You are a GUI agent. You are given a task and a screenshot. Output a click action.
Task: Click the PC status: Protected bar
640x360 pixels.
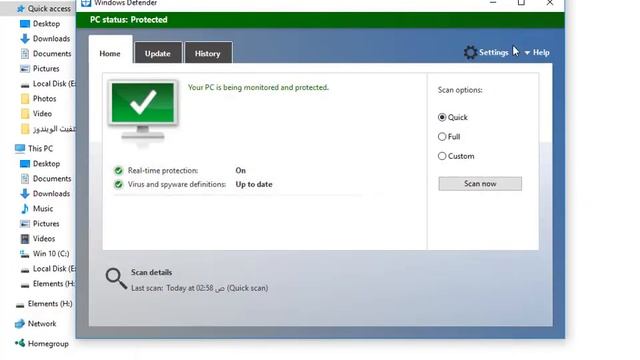(320, 20)
